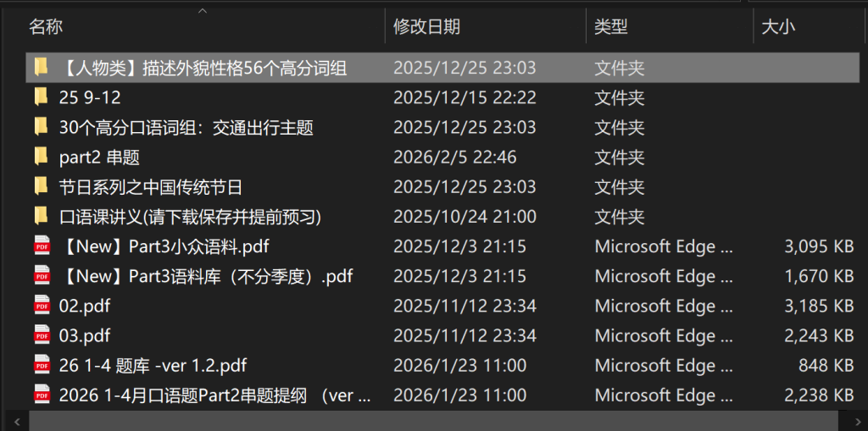Select the 2026 1-4月口语题Part2串题提纲 file name
Viewport: 868px width, 431px height.
(x=215, y=395)
